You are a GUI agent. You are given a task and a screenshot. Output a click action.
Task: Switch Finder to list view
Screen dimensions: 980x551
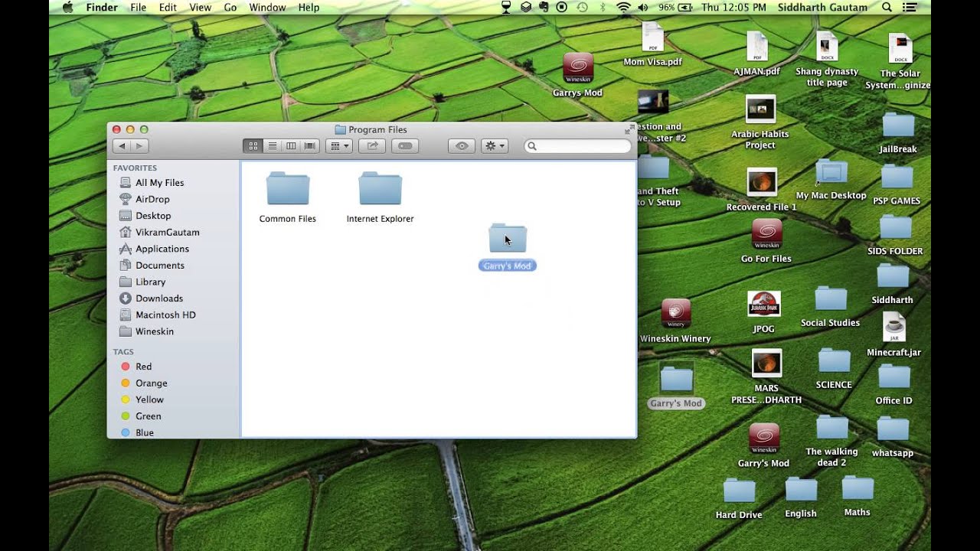(x=272, y=145)
